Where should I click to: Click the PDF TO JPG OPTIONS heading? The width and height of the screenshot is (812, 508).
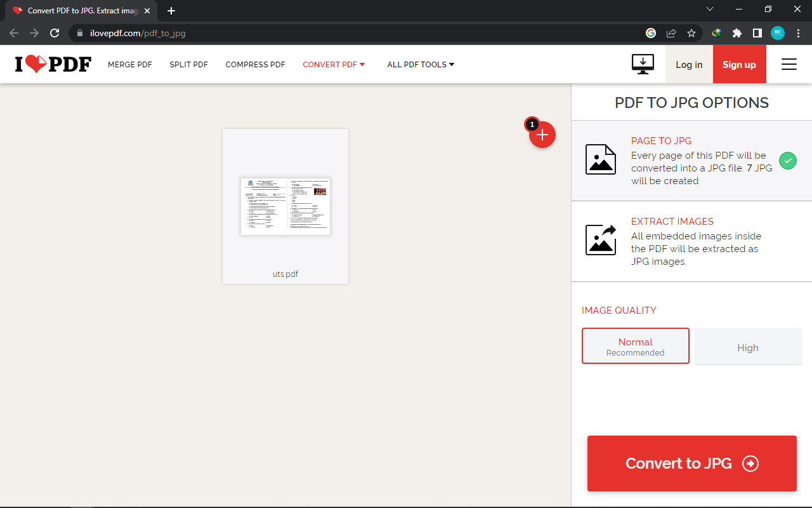[x=692, y=103]
